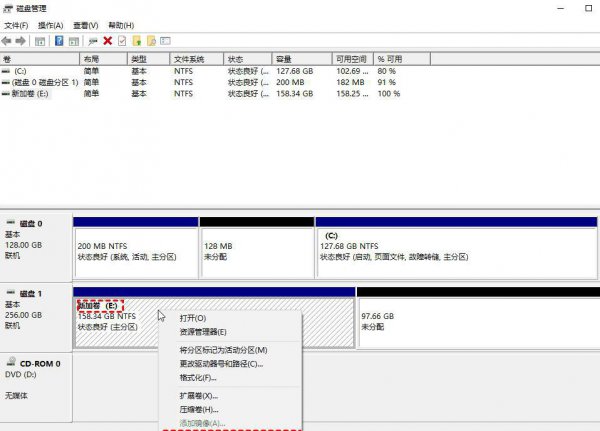Image resolution: width=600 pixels, height=431 pixels.
Task: Open the 操作(A) menu
Action: 51,26
